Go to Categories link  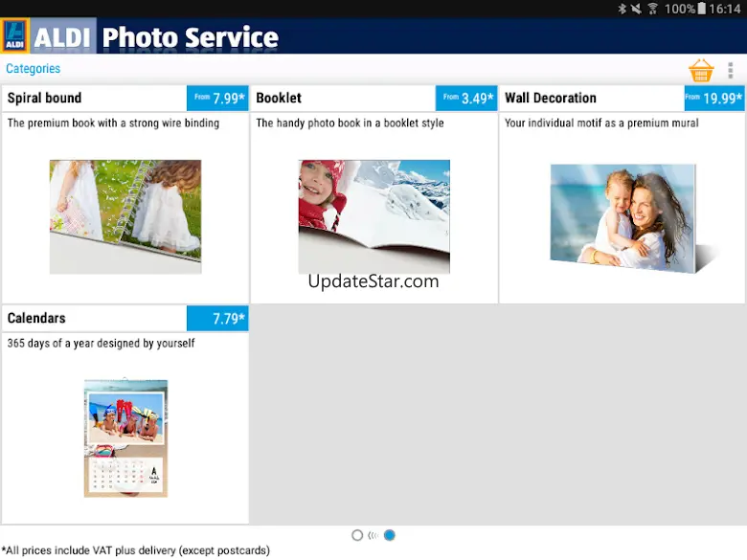33,69
